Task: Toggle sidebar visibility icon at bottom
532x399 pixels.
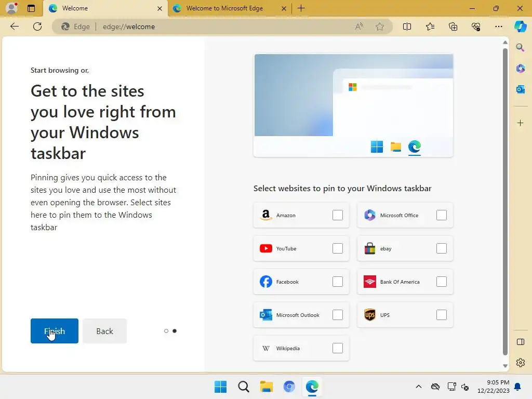Action: pos(520,342)
